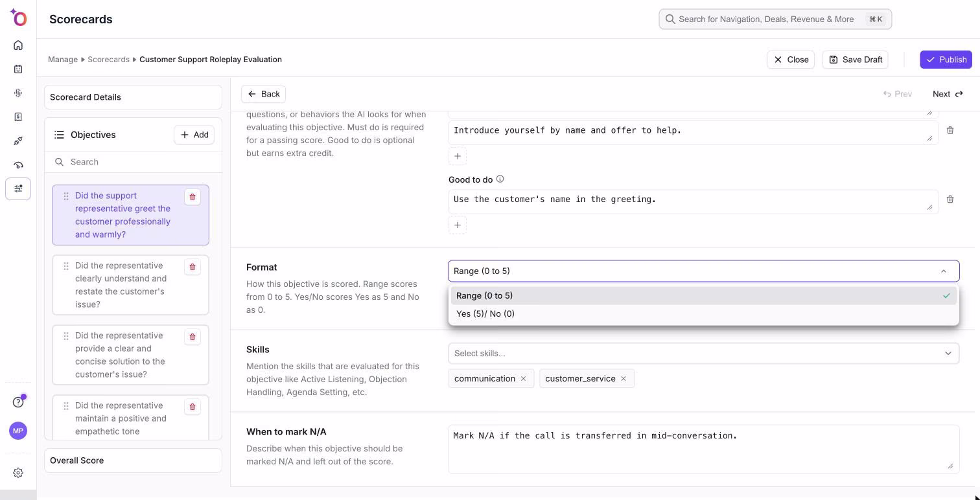
Task: Select the restate the customer's issue objective
Action: click(x=130, y=285)
